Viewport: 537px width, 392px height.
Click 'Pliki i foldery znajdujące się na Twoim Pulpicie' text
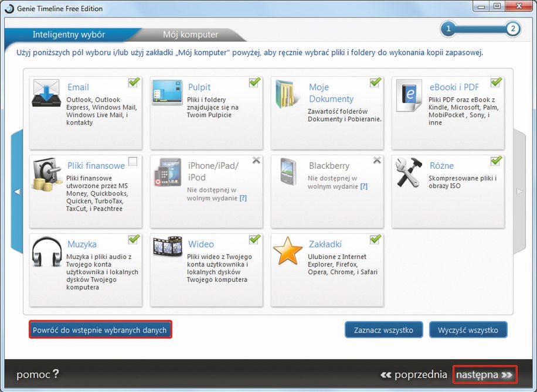pyautogui.click(x=213, y=107)
